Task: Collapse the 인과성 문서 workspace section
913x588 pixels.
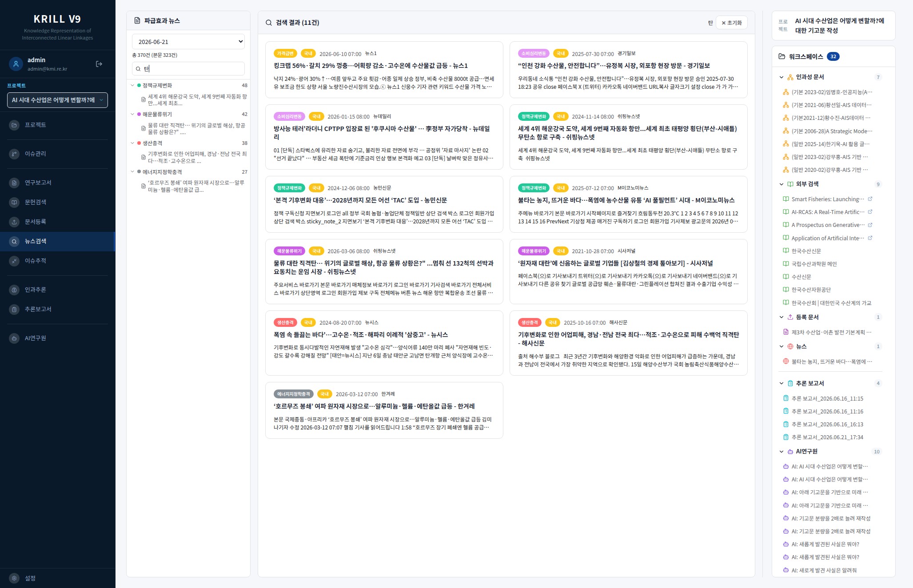Action: pos(781,77)
